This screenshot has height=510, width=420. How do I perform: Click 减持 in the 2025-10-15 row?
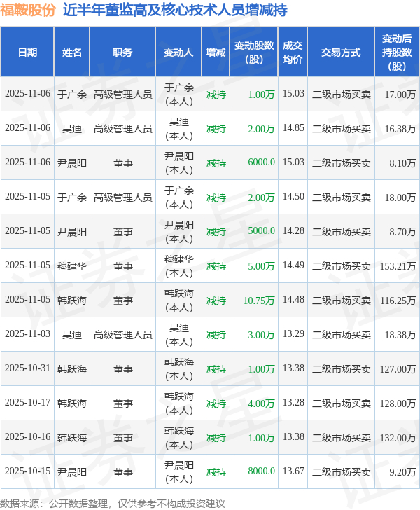216,472
